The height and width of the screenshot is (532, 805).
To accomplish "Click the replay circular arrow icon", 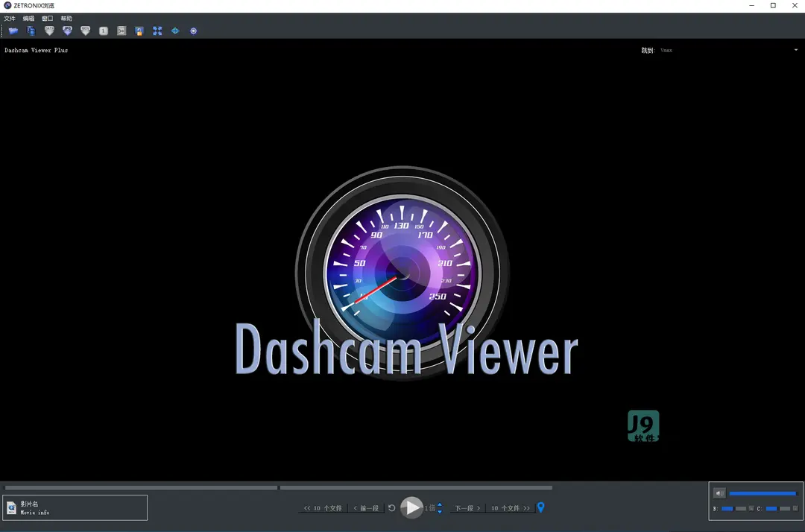I will pyautogui.click(x=392, y=508).
